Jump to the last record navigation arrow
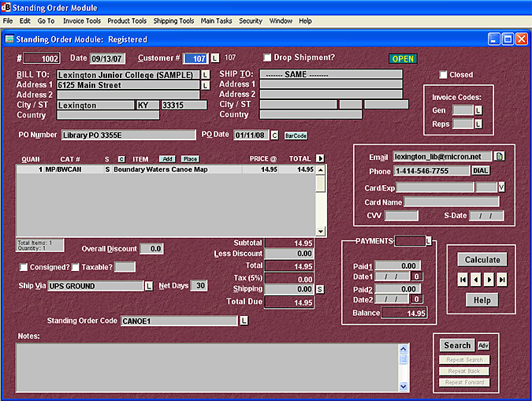The image size is (532, 401). pyautogui.click(x=502, y=280)
